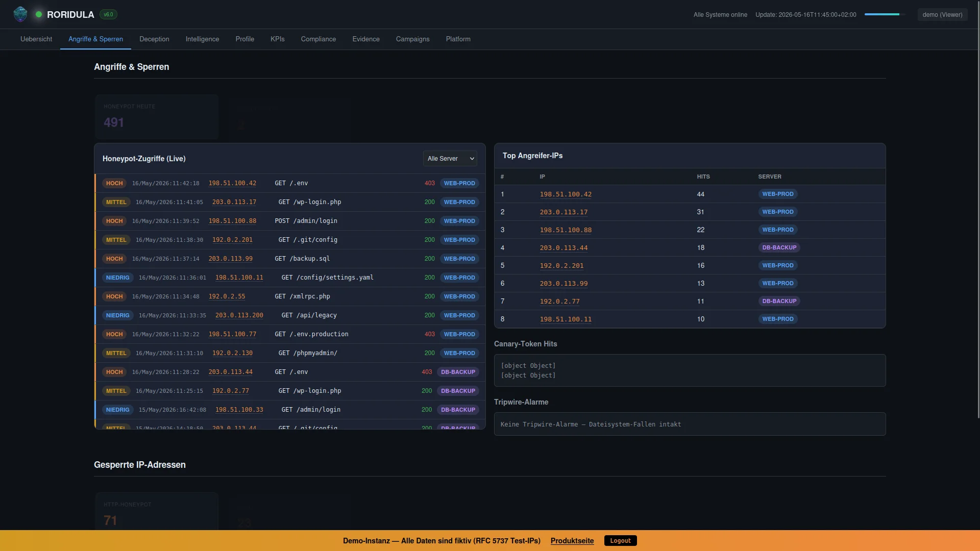Click the GET /.git/config request at 11:38:30
980x551 pixels.
[308, 240]
